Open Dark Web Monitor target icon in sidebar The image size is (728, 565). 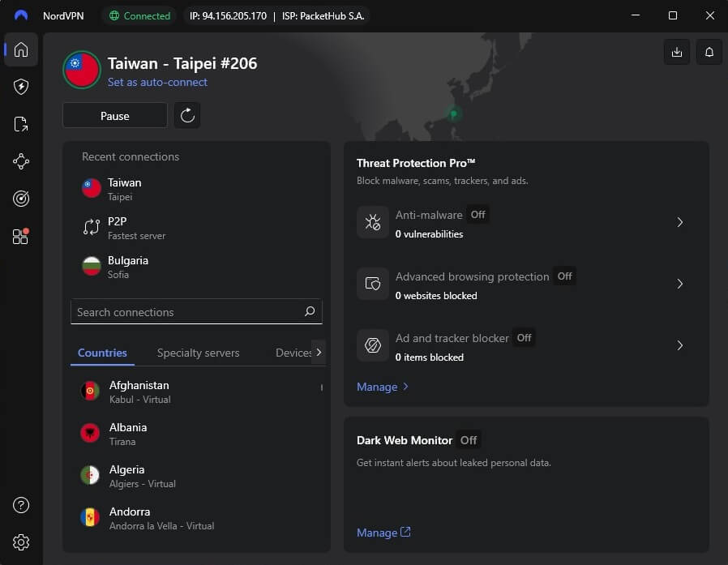click(x=20, y=199)
